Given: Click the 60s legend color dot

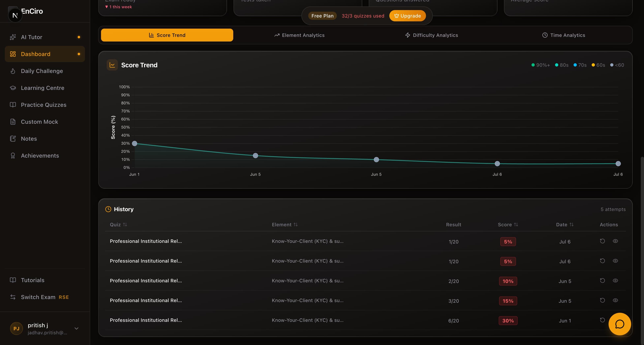Looking at the screenshot, I should 593,65.
